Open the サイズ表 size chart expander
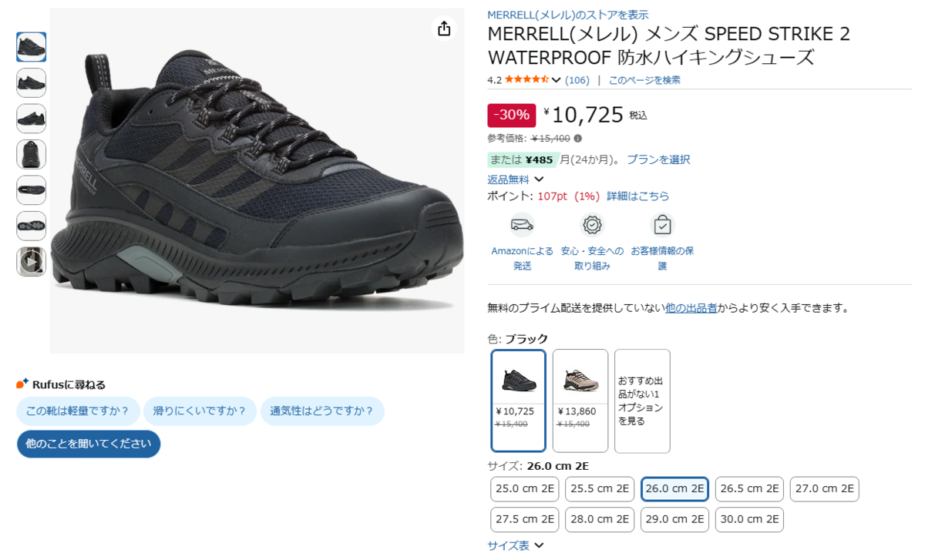The height and width of the screenshot is (560, 925). click(x=516, y=545)
